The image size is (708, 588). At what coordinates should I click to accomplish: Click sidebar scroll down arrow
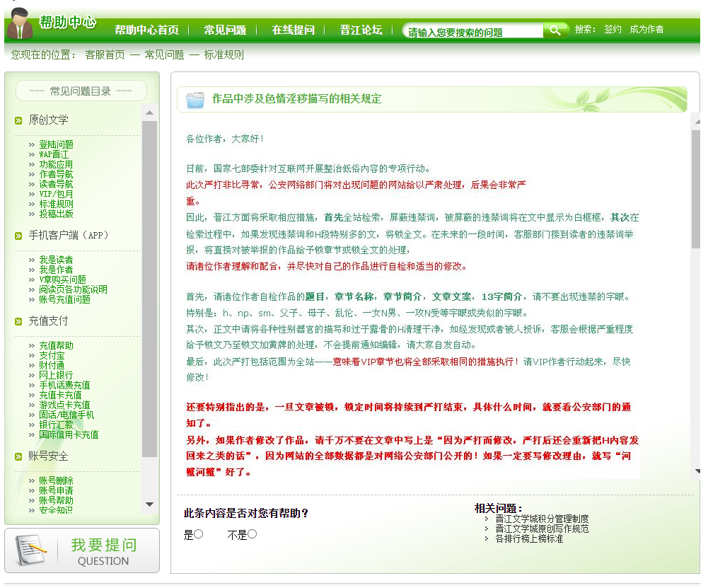(x=149, y=505)
